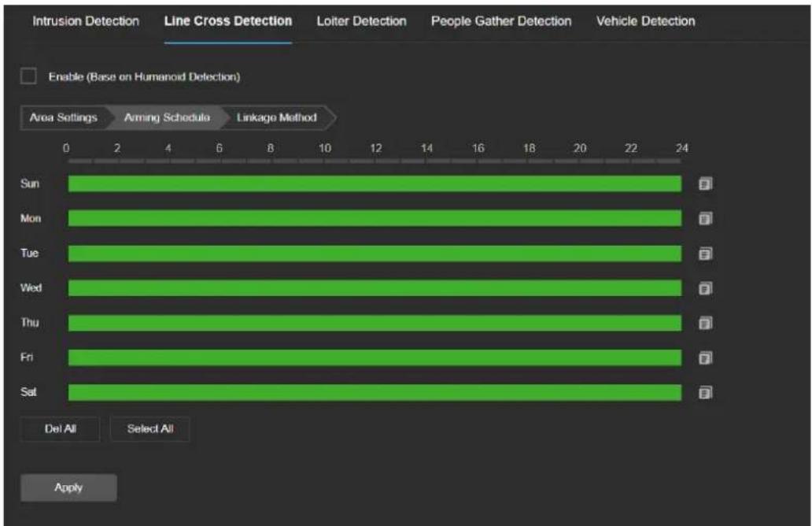The width and height of the screenshot is (812, 526).
Task: Open the Intrusion Detection tab
Action: pyautogui.click(x=86, y=21)
